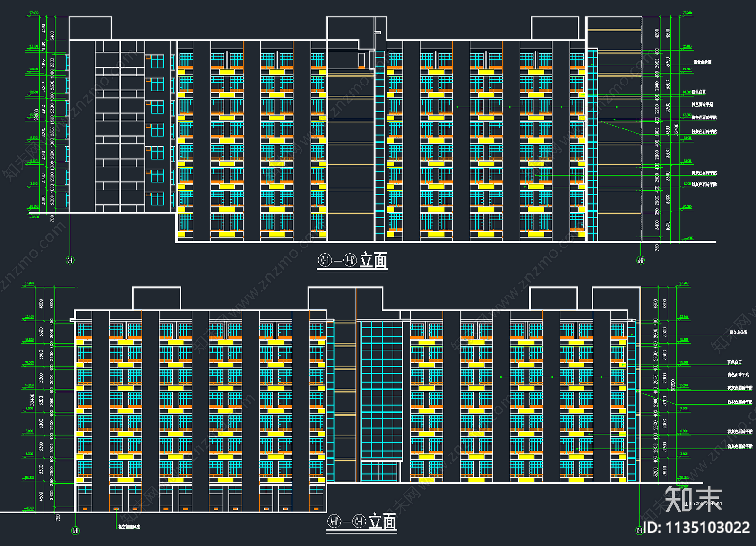Click the C-1 axis bubble under upper elevation
Image resolution: width=756 pixels, height=546 pixels.
tap(70, 260)
